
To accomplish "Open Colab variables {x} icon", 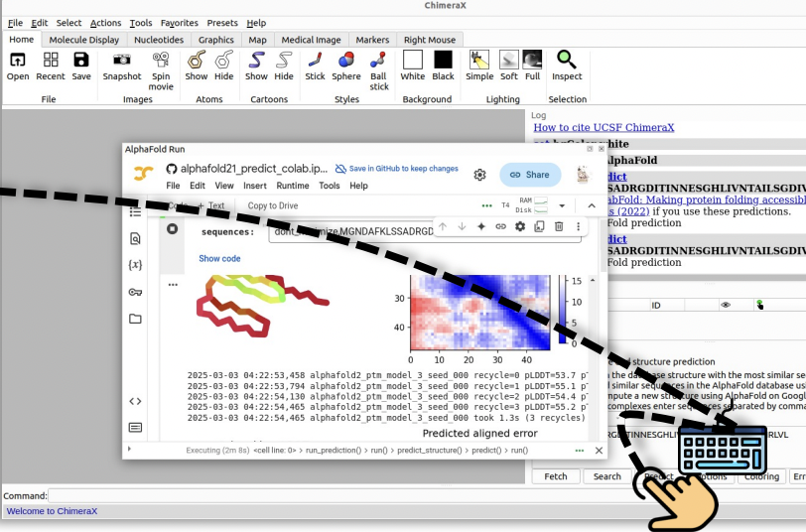I will click(x=135, y=265).
